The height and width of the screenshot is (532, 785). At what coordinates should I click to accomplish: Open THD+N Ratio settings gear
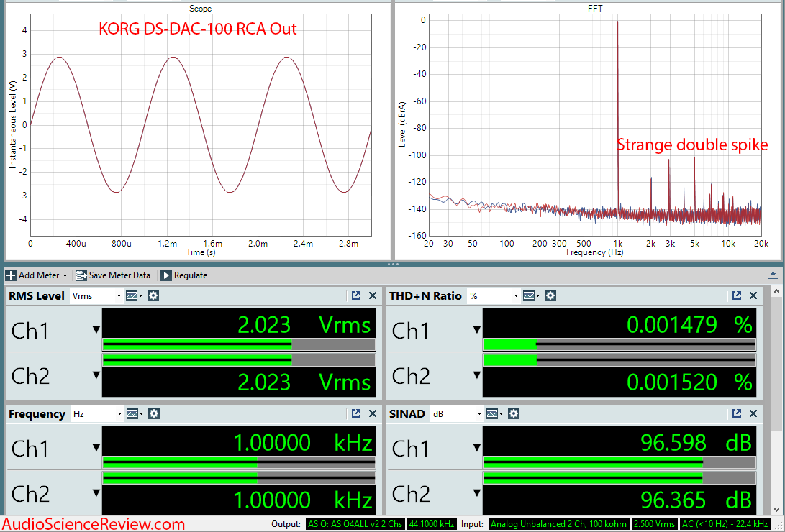coord(550,295)
